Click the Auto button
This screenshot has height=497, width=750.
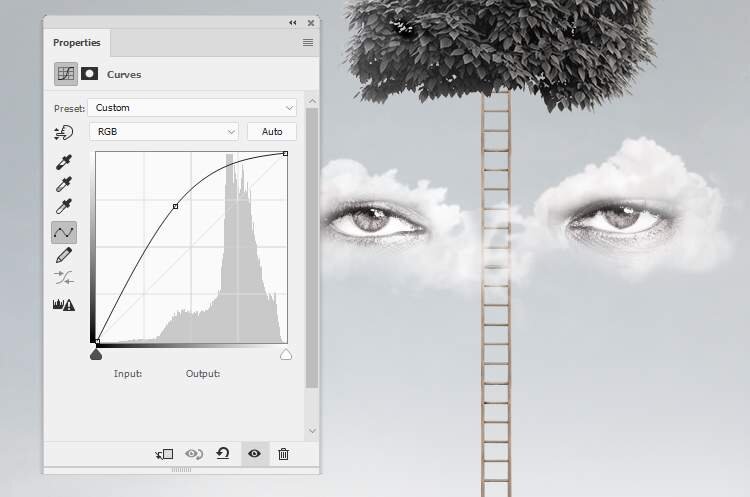[272, 132]
